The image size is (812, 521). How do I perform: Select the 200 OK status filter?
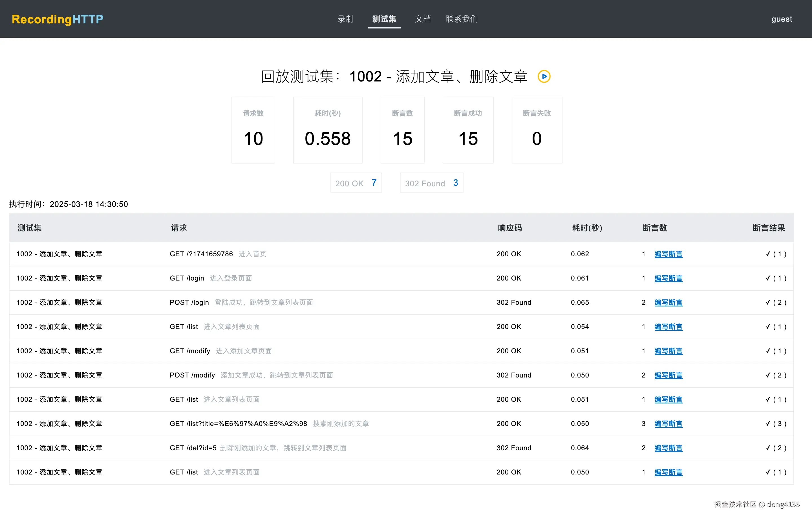356,183
